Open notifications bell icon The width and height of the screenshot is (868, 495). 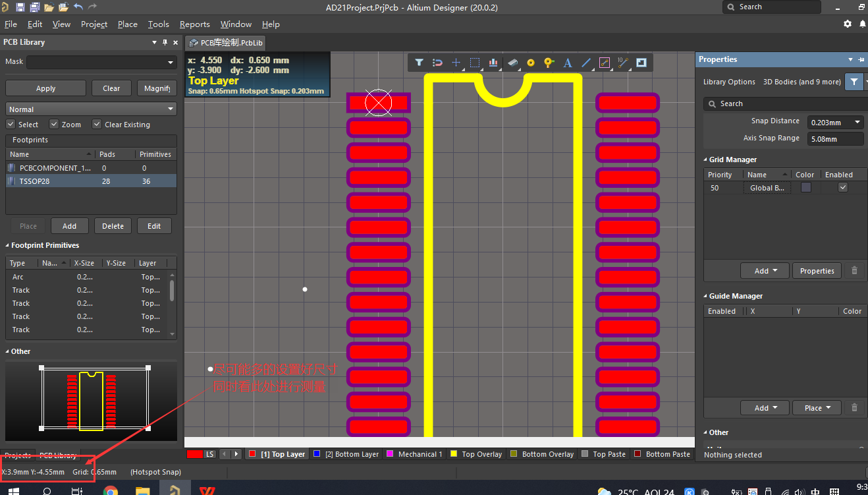[x=863, y=24]
